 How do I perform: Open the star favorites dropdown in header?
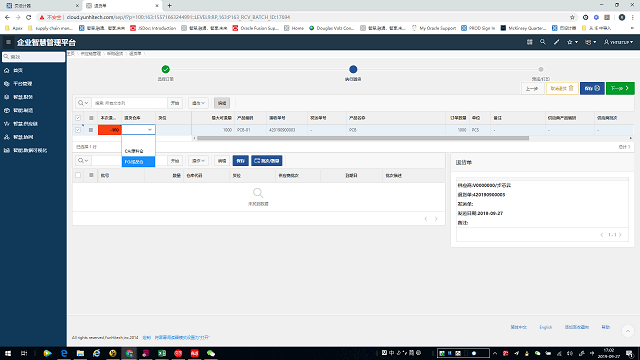[x=572, y=42]
